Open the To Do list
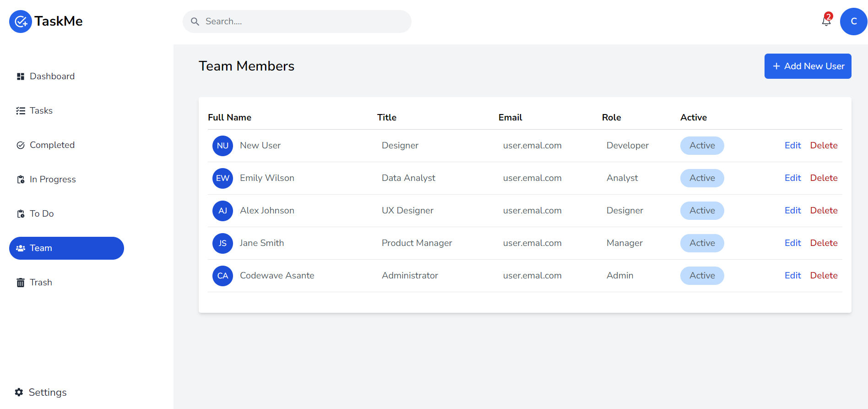 (66, 214)
